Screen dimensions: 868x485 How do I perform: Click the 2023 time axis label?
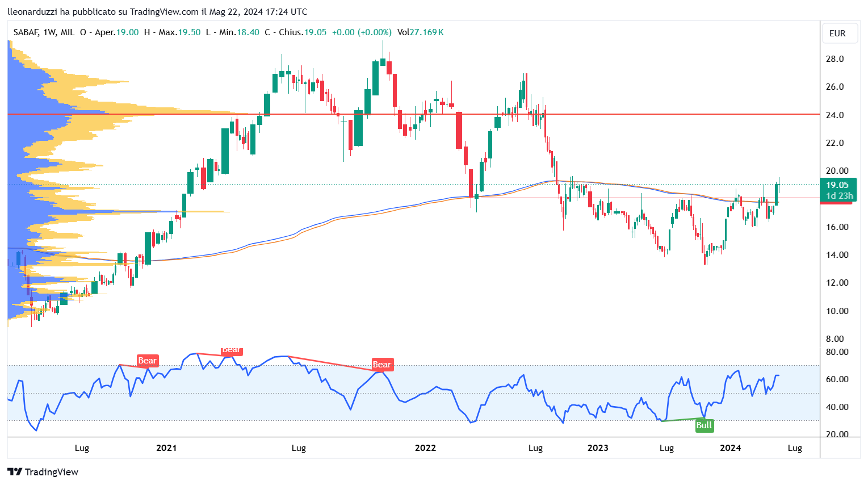coord(598,448)
